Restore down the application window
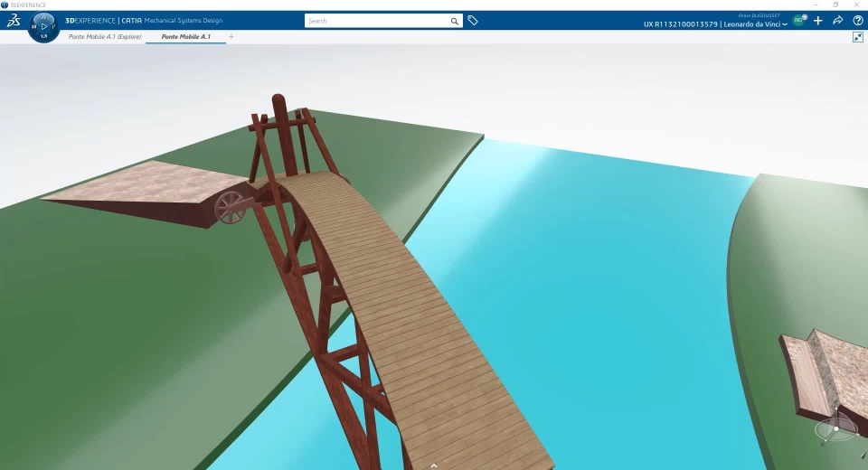The width and height of the screenshot is (868, 470). 835,5
